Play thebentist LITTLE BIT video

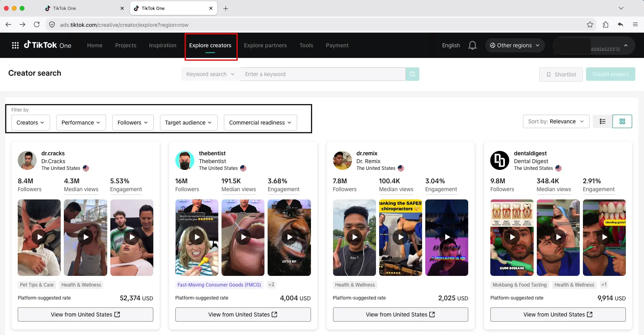pyautogui.click(x=289, y=237)
